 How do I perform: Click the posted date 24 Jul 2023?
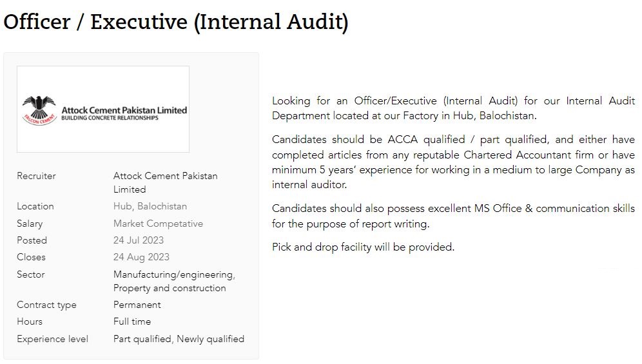(x=139, y=240)
